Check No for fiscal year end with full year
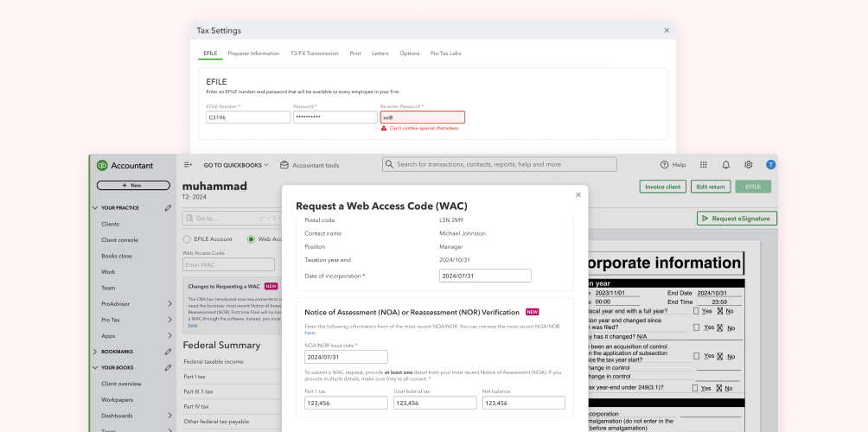868x432 pixels. pos(720,311)
